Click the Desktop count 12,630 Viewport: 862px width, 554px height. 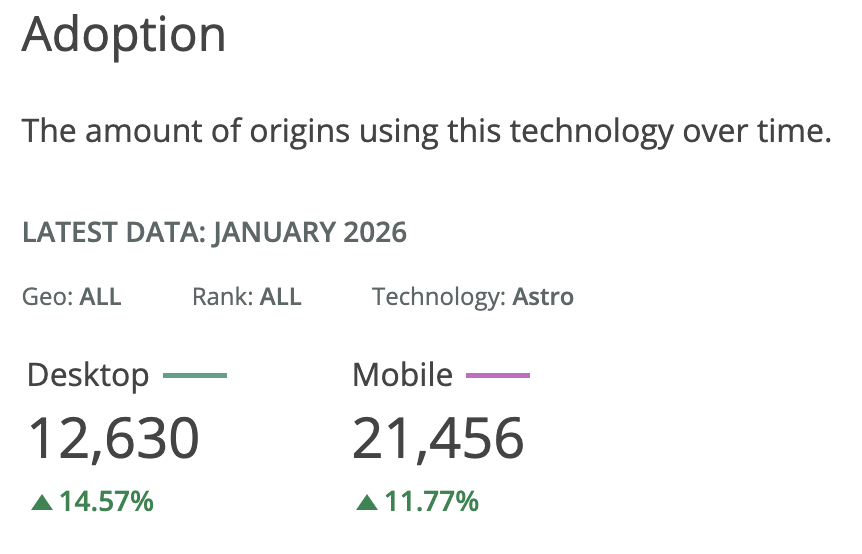113,438
